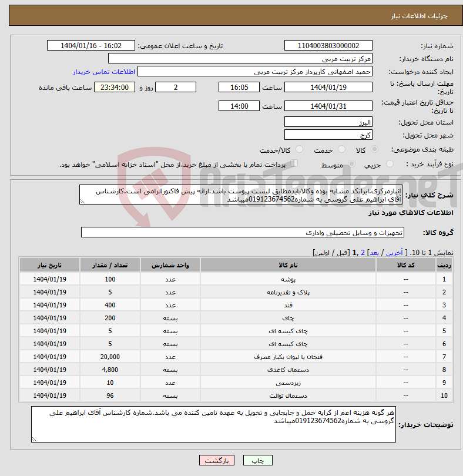The width and height of the screenshot is (463, 476).
Task: Click the واحد شمارش column header
Action: click(x=170, y=265)
